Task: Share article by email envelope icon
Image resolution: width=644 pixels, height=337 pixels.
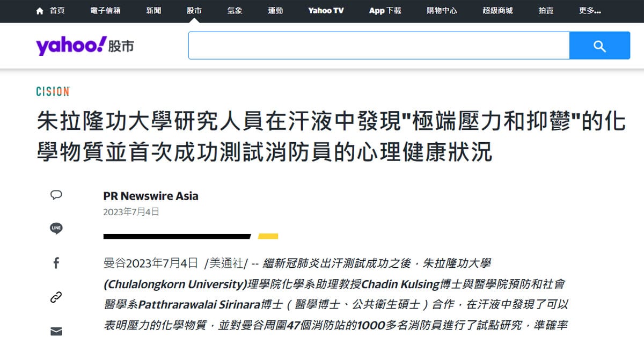Action: point(56,331)
